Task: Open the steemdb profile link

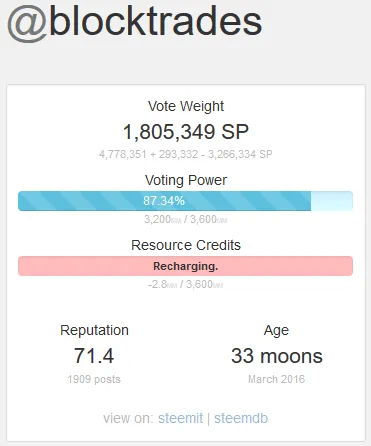Action: pyautogui.click(x=241, y=418)
